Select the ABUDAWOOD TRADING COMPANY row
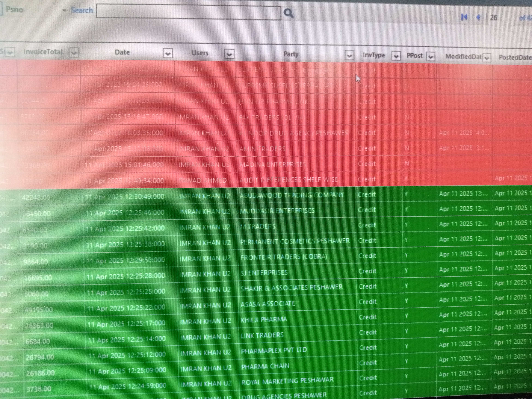The width and height of the screenshot is (532, 399). coord(292,195)
